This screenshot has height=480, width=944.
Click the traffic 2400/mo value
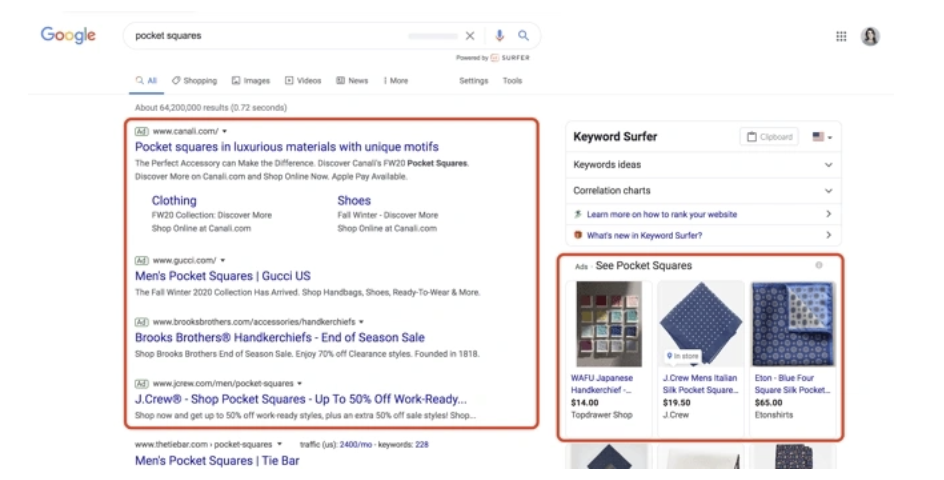coord(355,444)
